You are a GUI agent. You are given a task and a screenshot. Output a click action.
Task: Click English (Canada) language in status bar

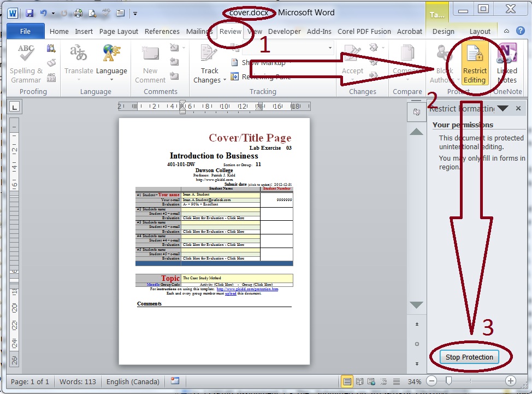click(x=133, y=381)
